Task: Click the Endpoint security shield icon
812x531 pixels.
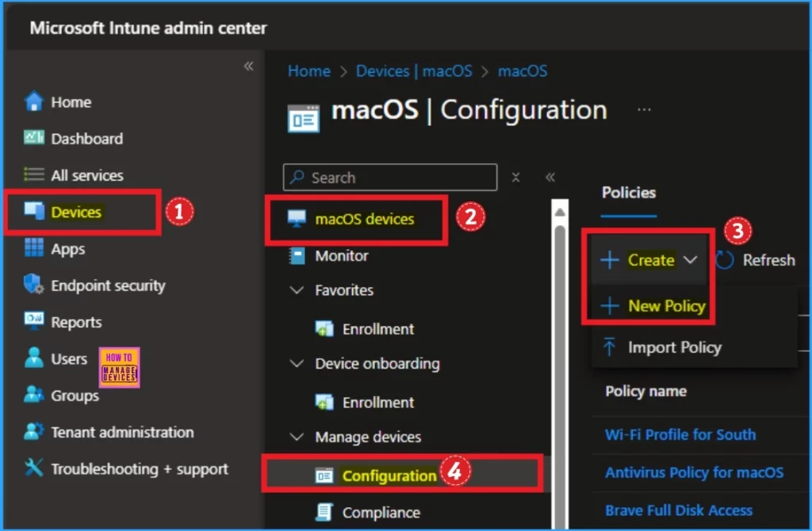Action: pyautogui.click(x=34, y=285)
